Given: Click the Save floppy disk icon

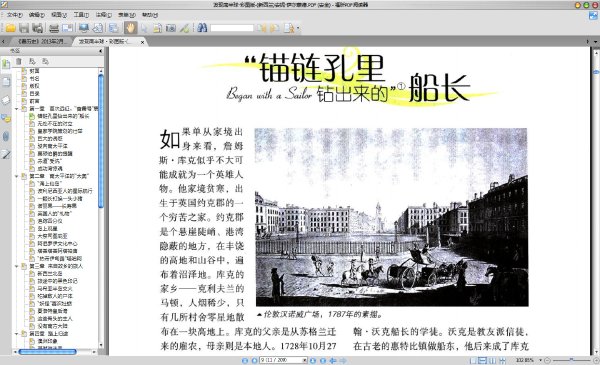Looking at the screenshot, I should (24, 28).
